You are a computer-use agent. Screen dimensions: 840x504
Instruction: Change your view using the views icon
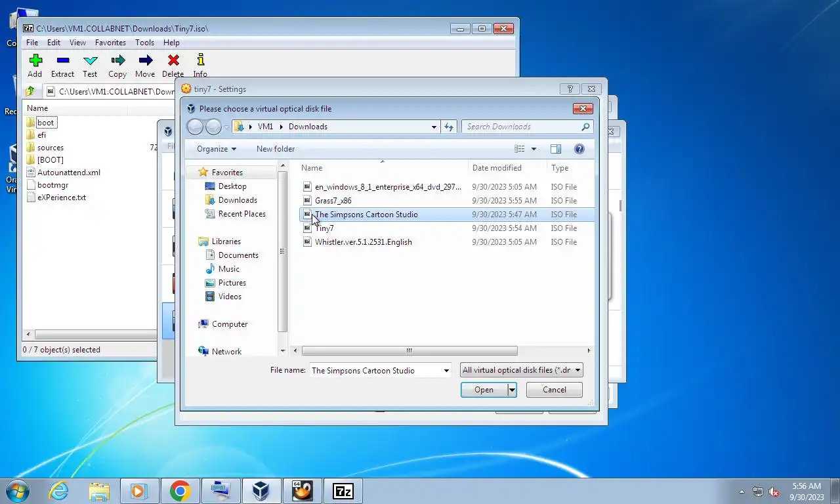(520, 149)
